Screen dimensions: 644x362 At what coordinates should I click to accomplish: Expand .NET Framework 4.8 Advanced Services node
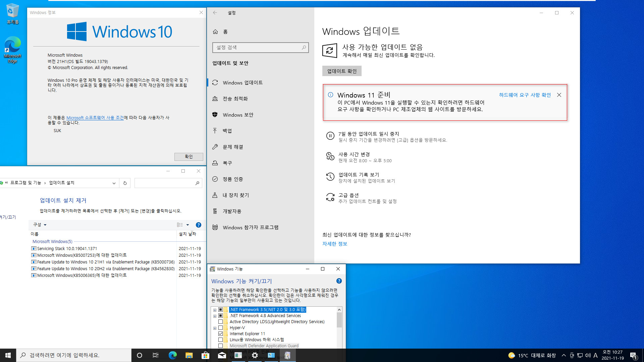215,316
